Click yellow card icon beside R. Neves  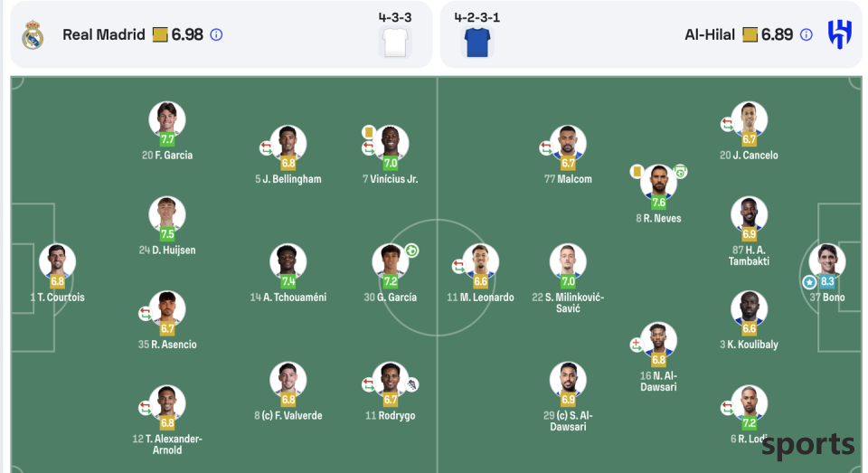click(x=636, y=172)
